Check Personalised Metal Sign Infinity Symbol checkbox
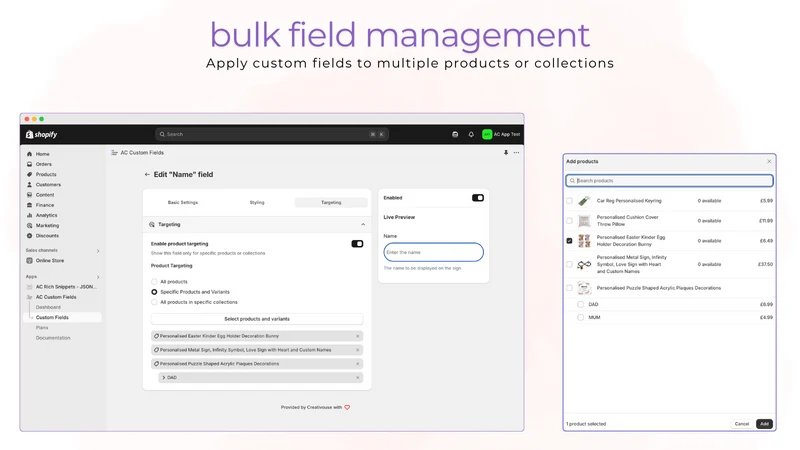Viewport: 800px width, 450px height. [x=569, y=264]
